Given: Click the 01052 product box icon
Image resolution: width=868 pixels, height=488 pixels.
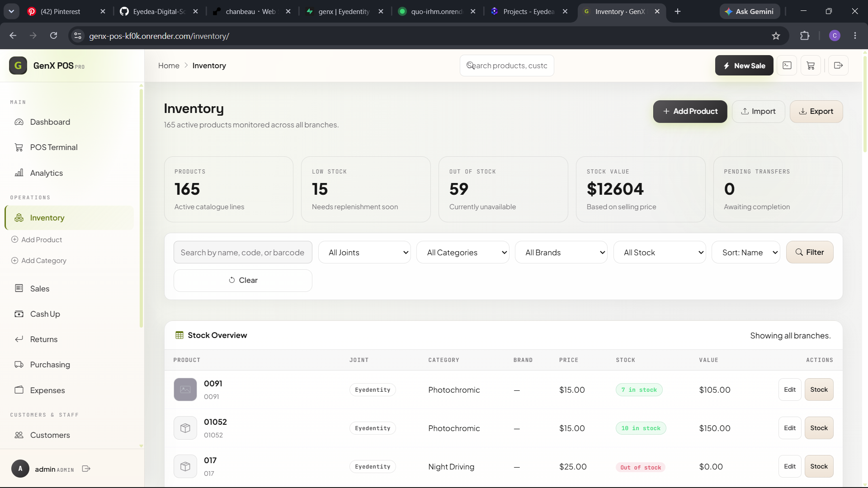Looking at the screenshot, I should coord(185,428).
